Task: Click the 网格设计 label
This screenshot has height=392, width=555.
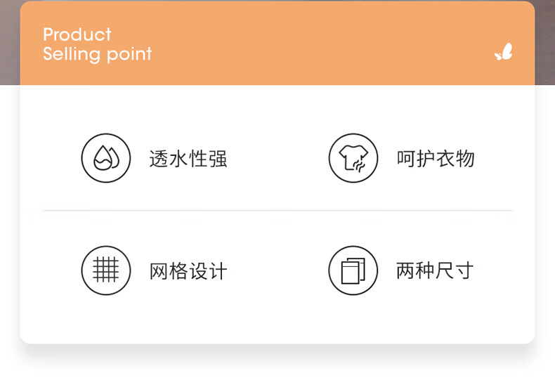Action: pos(188,271)
